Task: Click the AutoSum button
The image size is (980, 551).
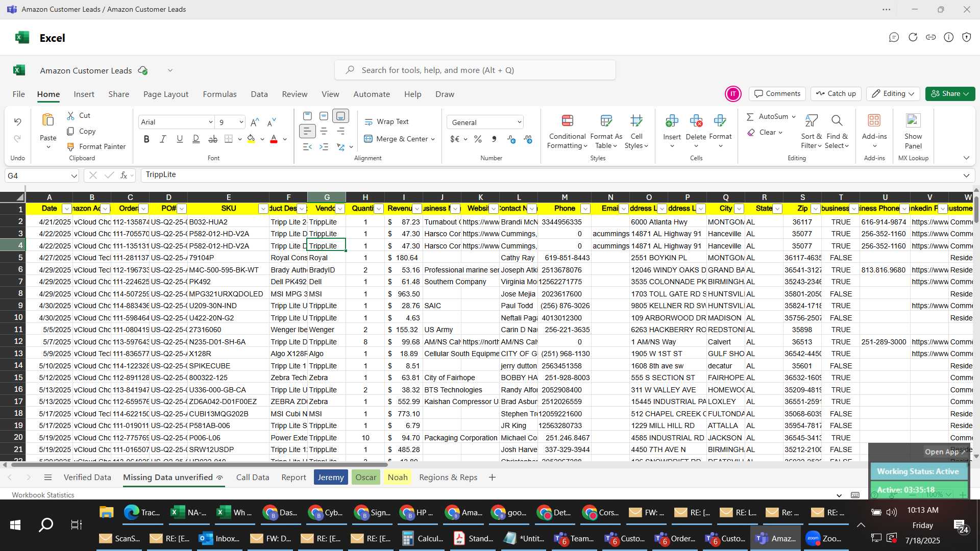Action: tap(767, 116)
